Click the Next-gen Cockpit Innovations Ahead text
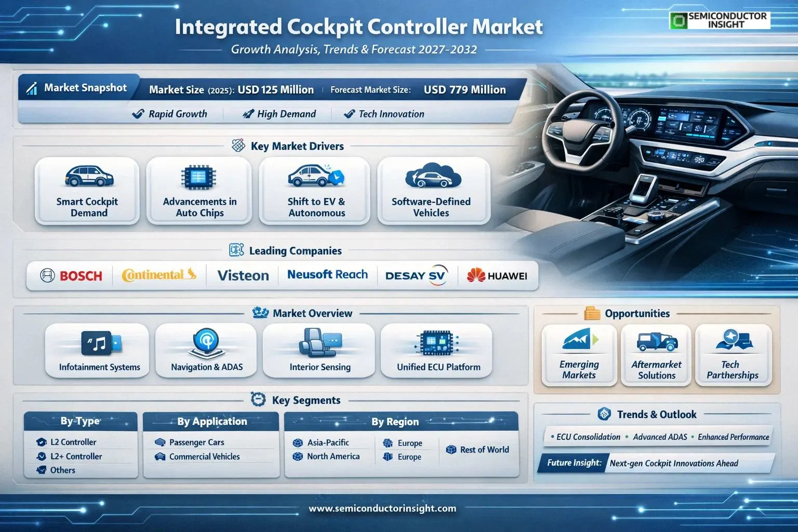 674,463
